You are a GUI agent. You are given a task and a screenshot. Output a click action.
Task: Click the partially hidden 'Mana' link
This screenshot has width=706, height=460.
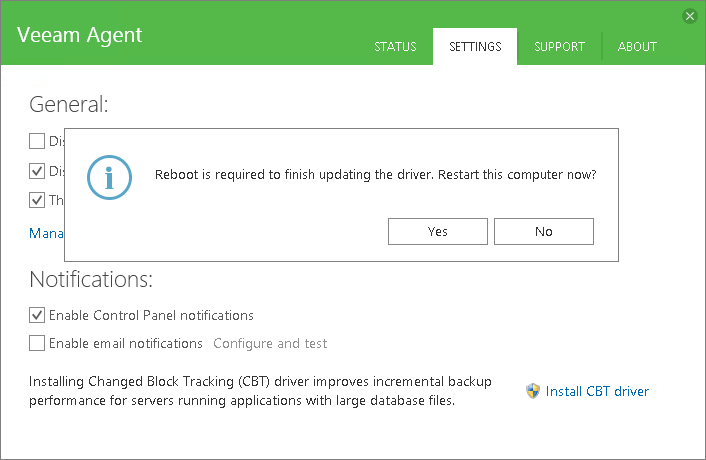click(46, 233)
